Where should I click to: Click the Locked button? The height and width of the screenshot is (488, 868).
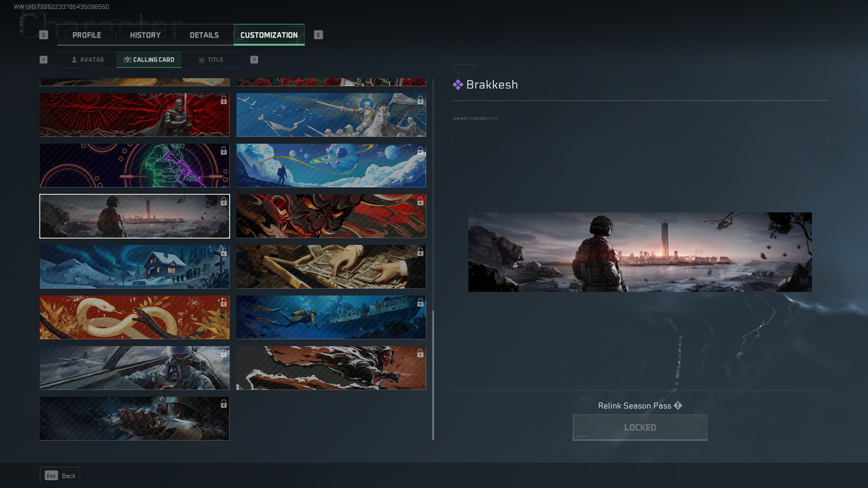pyautogui.click(x=640, y=427)
